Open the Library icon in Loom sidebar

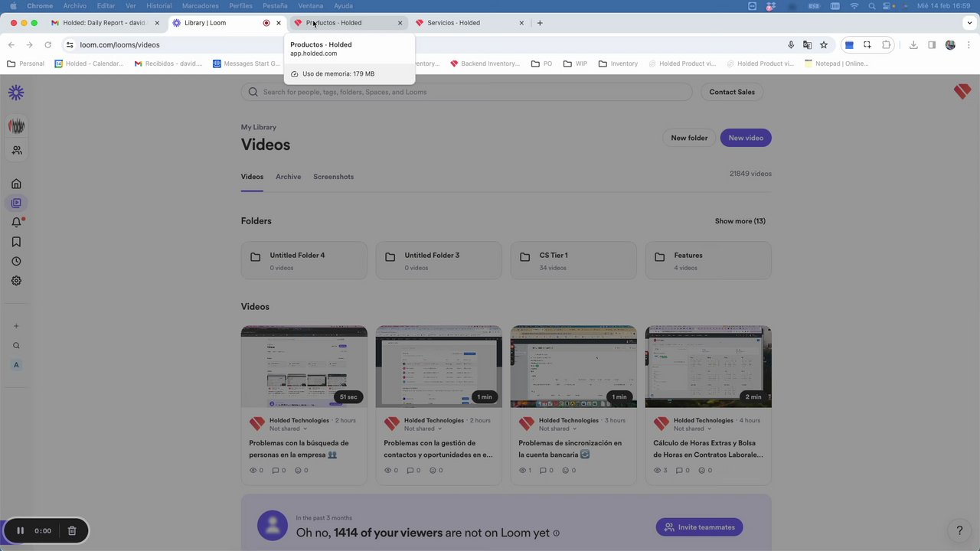[16, 203]
